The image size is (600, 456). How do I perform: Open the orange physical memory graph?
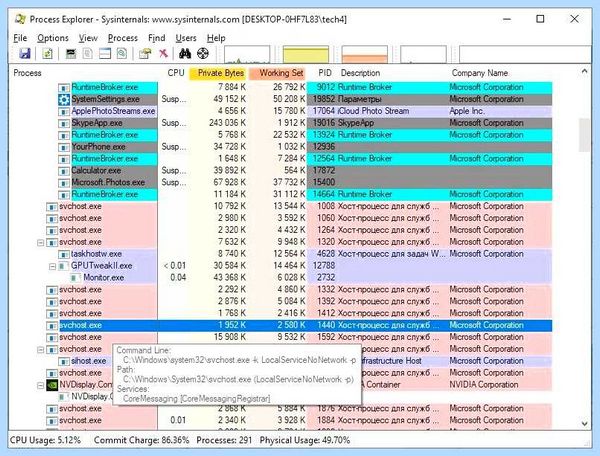click(x=365, y=54)
